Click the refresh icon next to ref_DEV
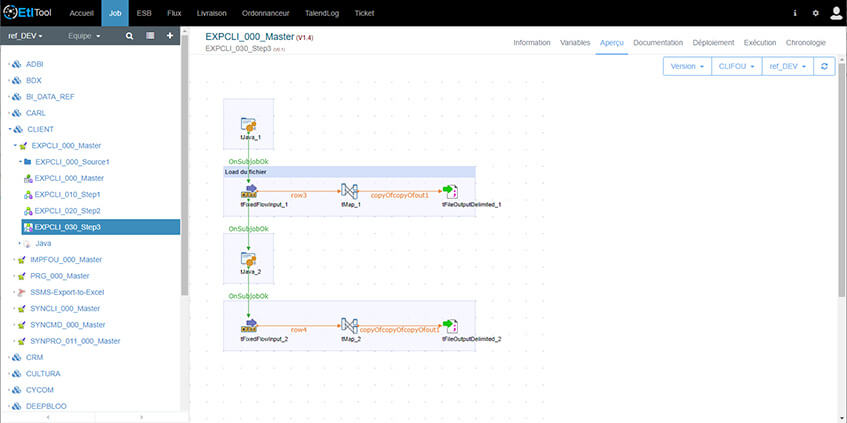 coord(823,66)
